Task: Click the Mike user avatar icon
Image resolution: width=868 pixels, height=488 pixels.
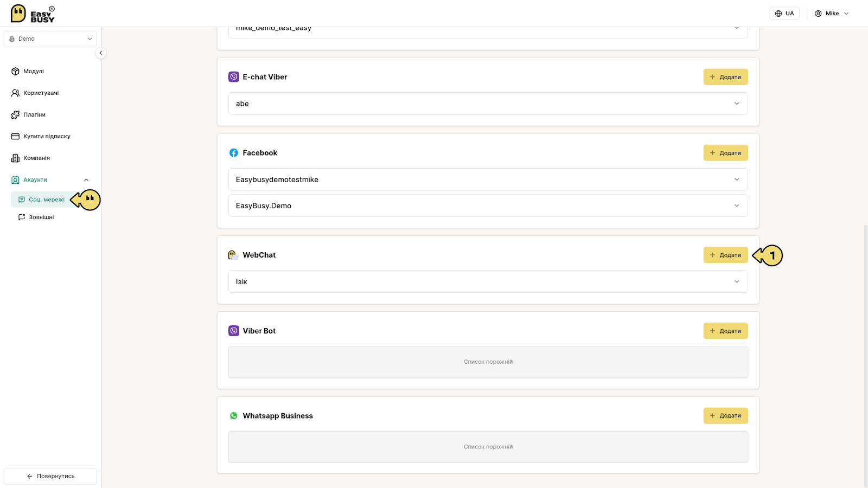Action: tap(818, 14)
